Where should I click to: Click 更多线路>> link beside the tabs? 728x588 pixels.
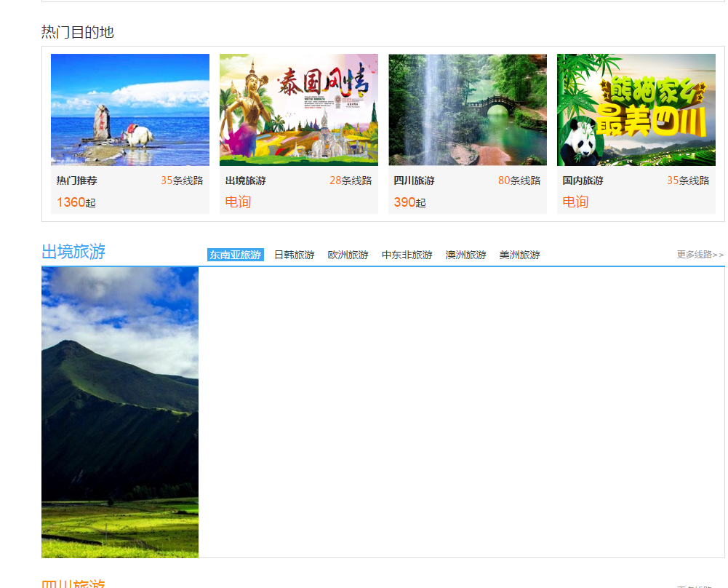[x=700, y=255]
